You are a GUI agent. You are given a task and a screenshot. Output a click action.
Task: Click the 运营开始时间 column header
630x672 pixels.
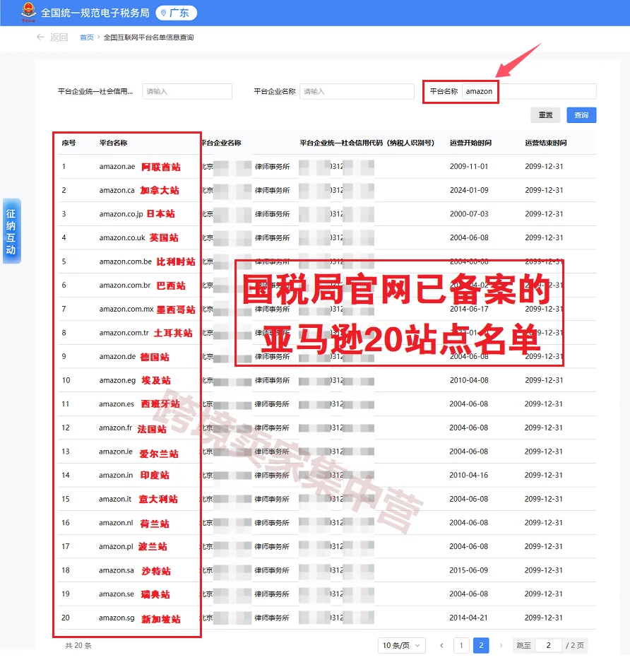[470, 143]
